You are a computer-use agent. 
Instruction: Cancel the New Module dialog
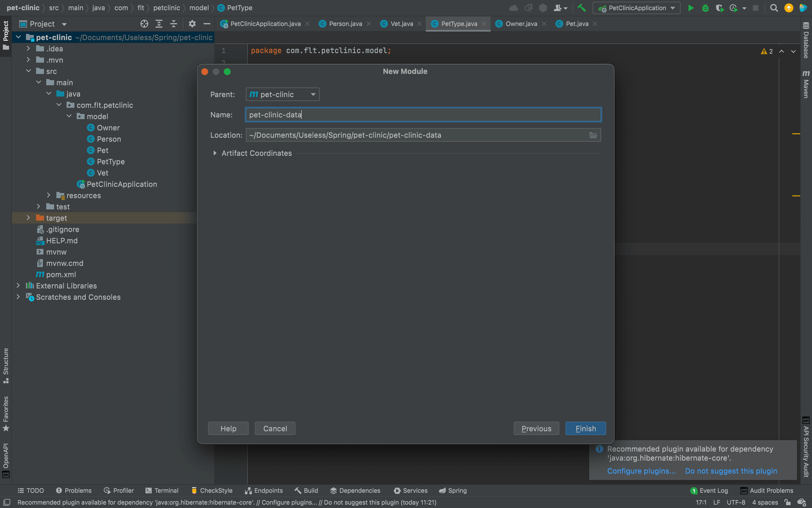pyautogui.click(x=275, y=428)
